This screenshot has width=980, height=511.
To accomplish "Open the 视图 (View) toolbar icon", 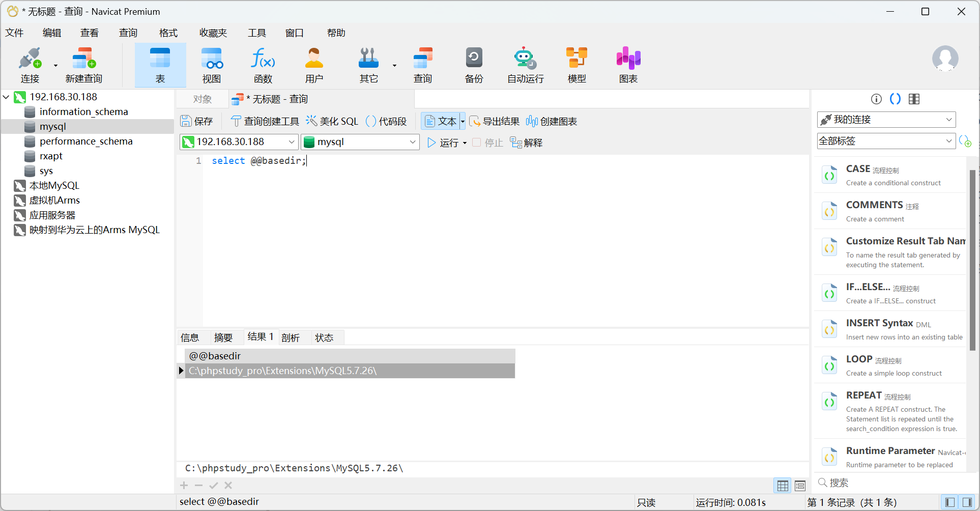I will coord(212,65).
